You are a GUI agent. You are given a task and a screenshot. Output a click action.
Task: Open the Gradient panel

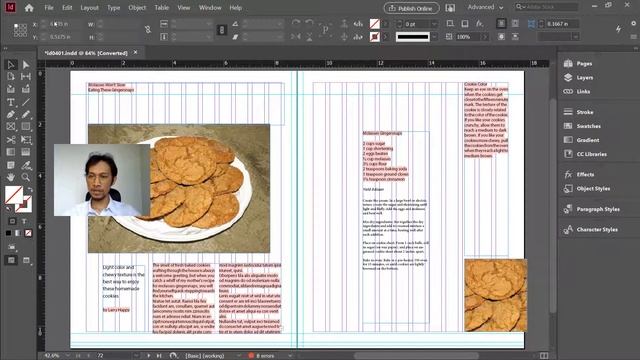pos(588,140)
